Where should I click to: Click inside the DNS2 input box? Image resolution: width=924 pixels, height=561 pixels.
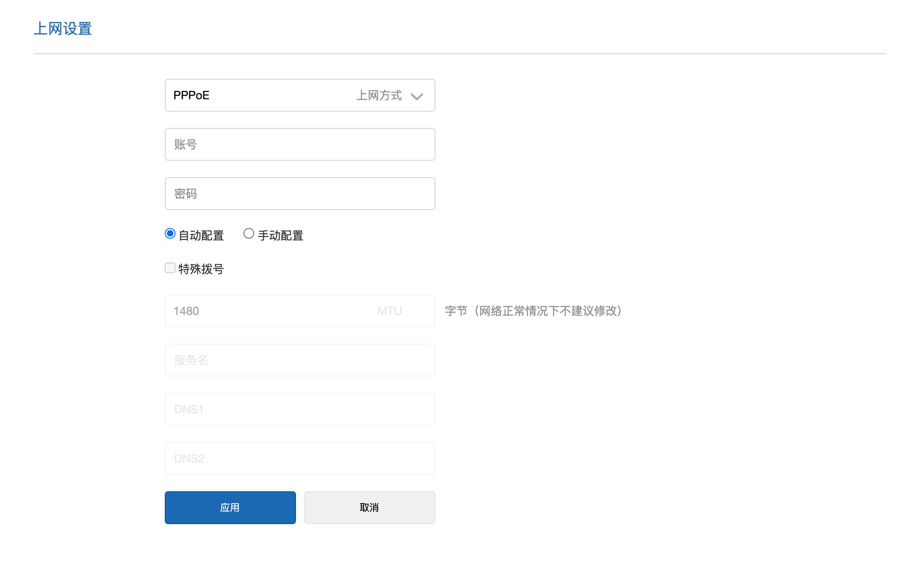(x=299, y=458)
